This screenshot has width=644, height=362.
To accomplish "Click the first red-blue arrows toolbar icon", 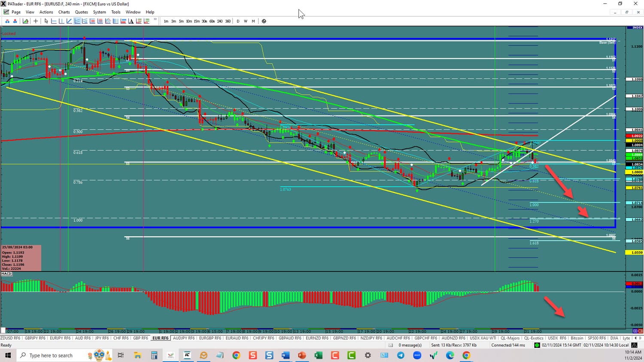I will coord(7,21).
